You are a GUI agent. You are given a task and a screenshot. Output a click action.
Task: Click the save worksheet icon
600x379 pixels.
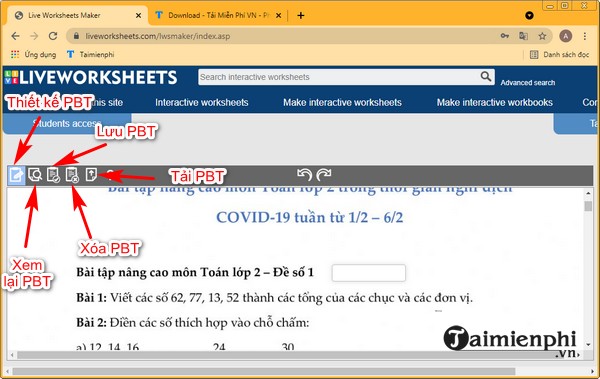click(53, 175)
